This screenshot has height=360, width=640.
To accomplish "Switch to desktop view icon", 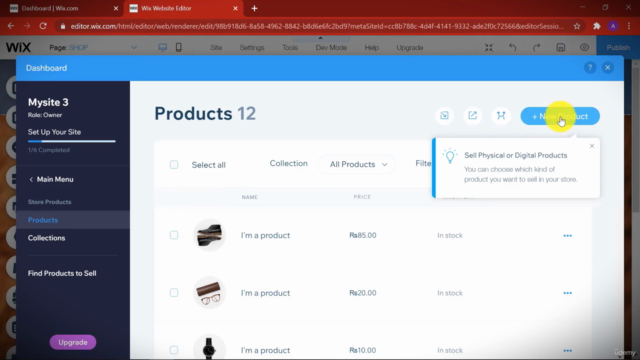I will point(162,47).
